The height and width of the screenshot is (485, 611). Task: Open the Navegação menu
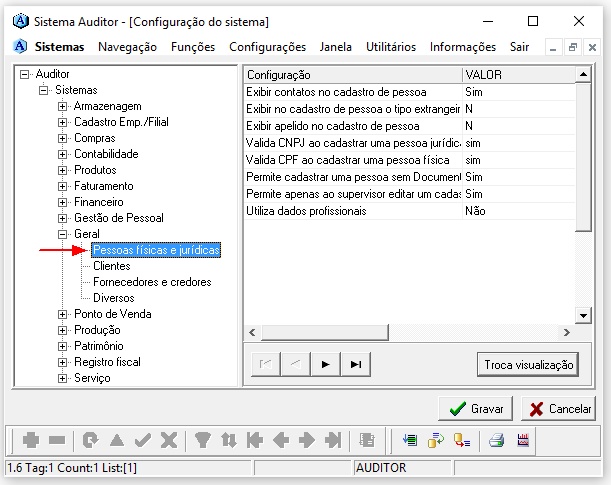click(x=127, y=47)
